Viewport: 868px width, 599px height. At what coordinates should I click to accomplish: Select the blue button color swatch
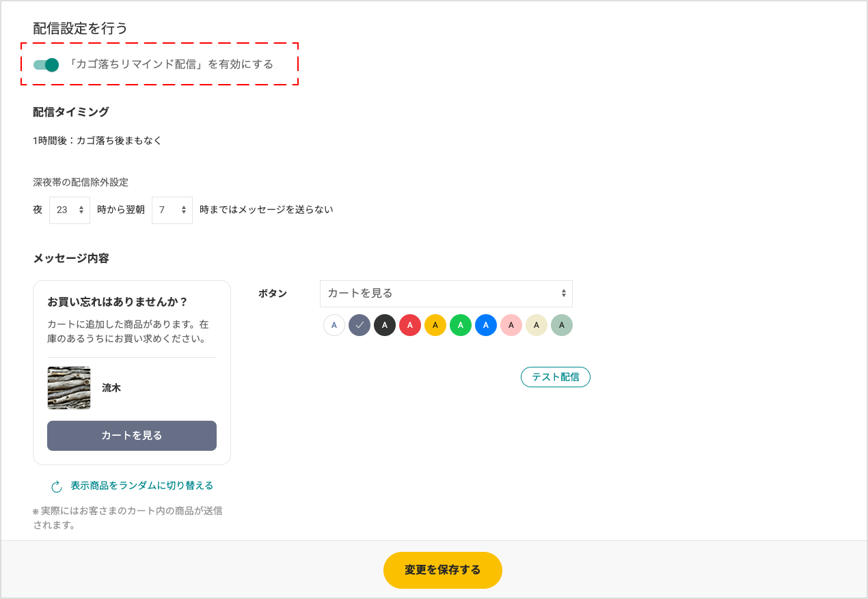pyautogui.click(x=486, y=325)
